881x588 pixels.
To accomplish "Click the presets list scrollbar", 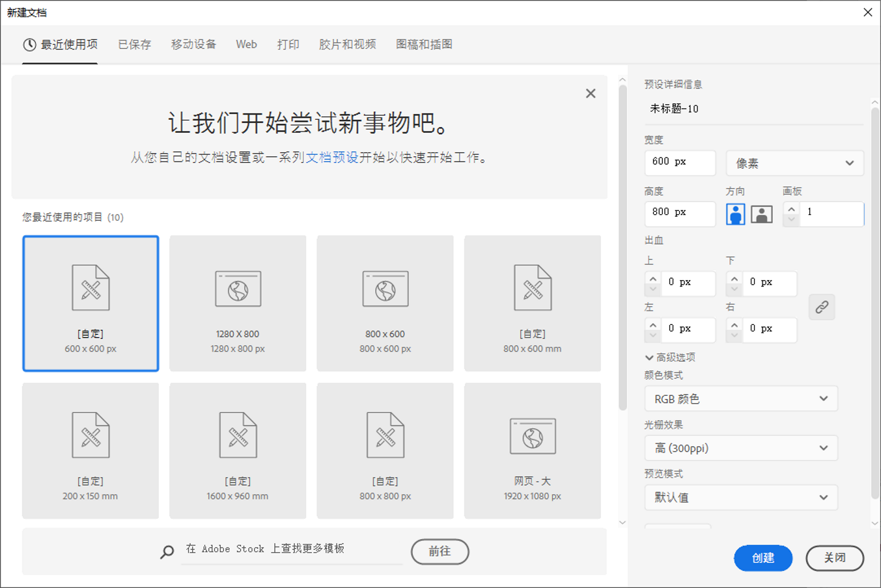I will click(622, 247).
